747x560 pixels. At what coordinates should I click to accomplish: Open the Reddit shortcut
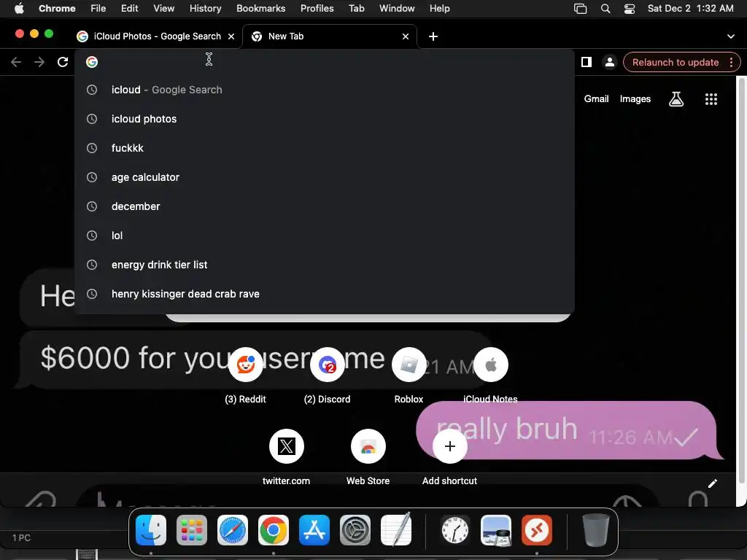tap(245, 365)
